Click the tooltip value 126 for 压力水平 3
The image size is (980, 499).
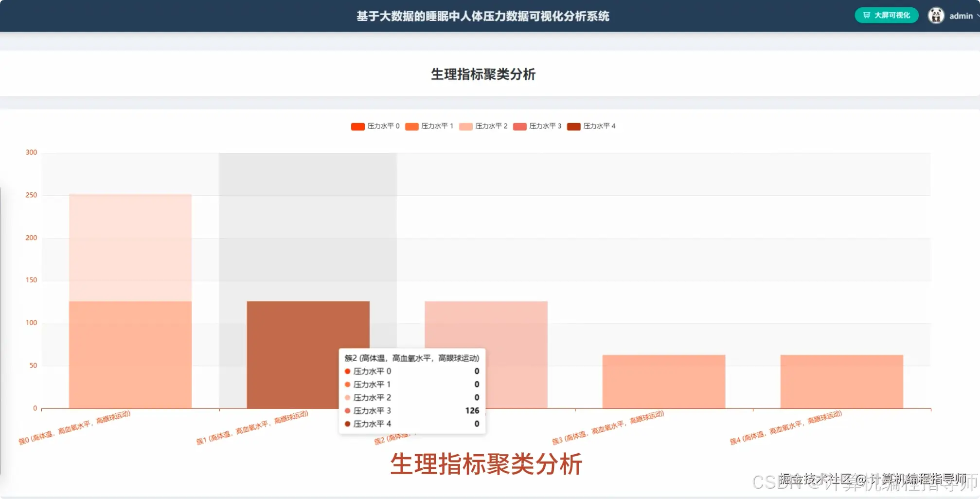tap(472, 410)
